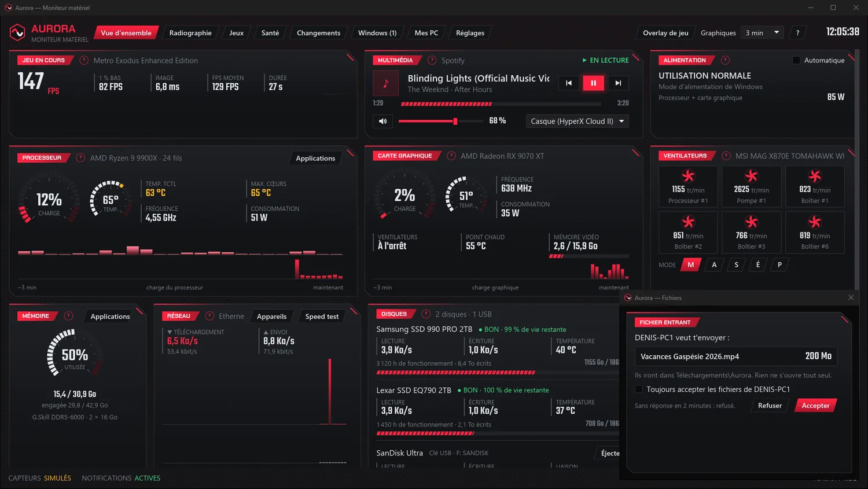The height and width of the screenshot is (489, 868).
Task: Open help for the Carte graphique panel
Action: [x=451, y=156]
